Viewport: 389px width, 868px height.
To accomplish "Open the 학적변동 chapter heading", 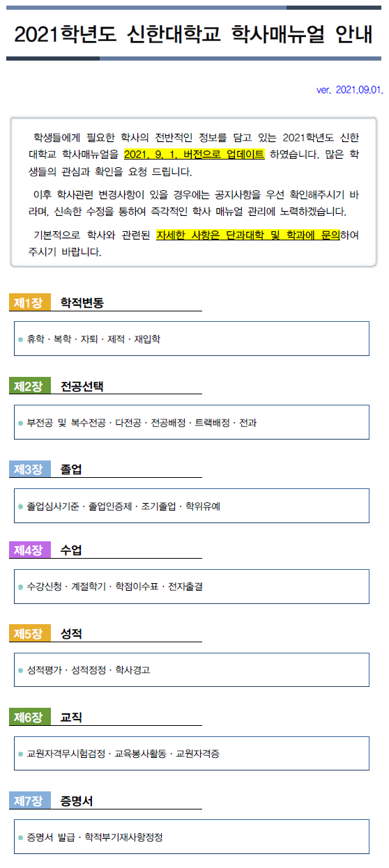I will [x=82, y=302].
